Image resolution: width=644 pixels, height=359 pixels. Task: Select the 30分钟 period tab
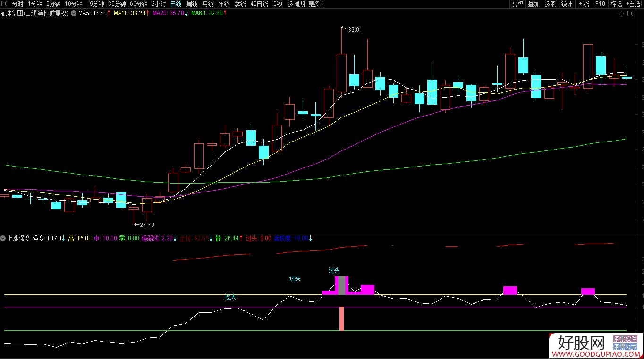coord(117,4)
